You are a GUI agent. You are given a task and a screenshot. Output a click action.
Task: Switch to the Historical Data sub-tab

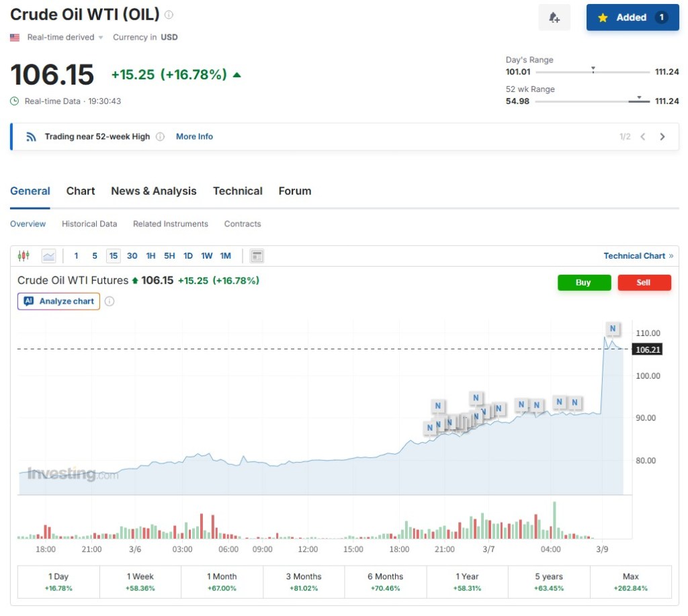pyautogui.click(x=89, y=224)
